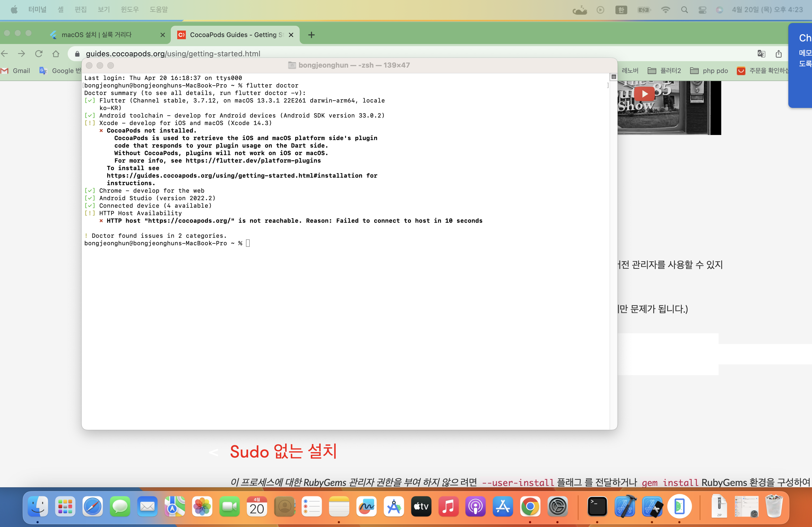Screen dimensions: 812x527
Task: Click the Chrome home button
Action: (x=56, y=53)
